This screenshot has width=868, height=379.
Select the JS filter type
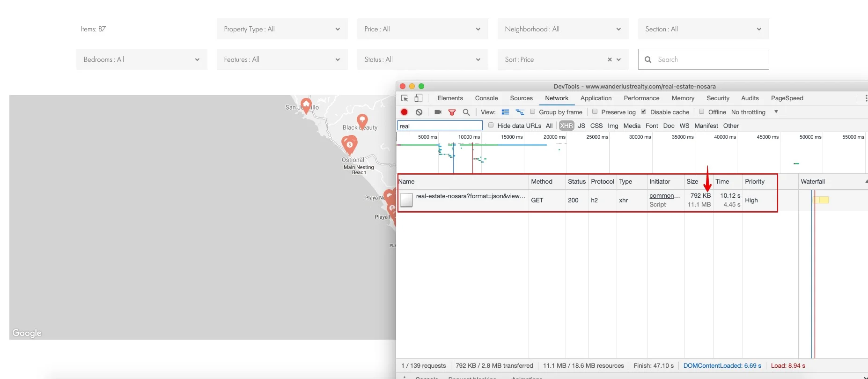(581, 126)
